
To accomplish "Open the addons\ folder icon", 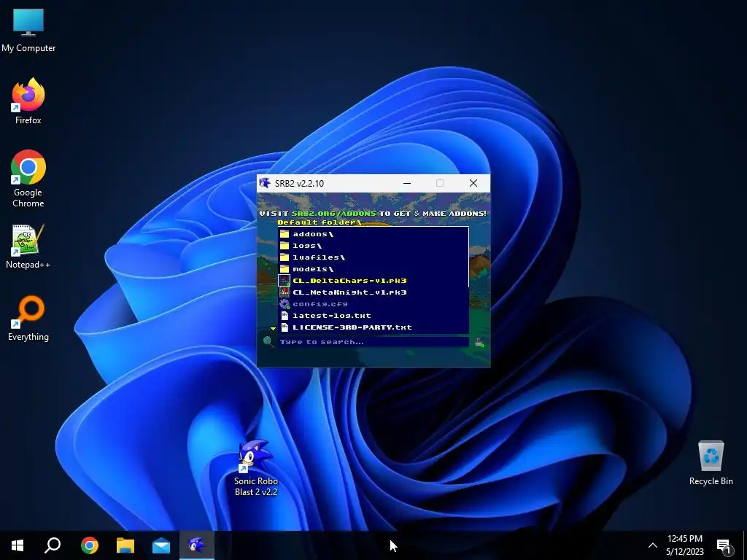I will tap(285, 234).
